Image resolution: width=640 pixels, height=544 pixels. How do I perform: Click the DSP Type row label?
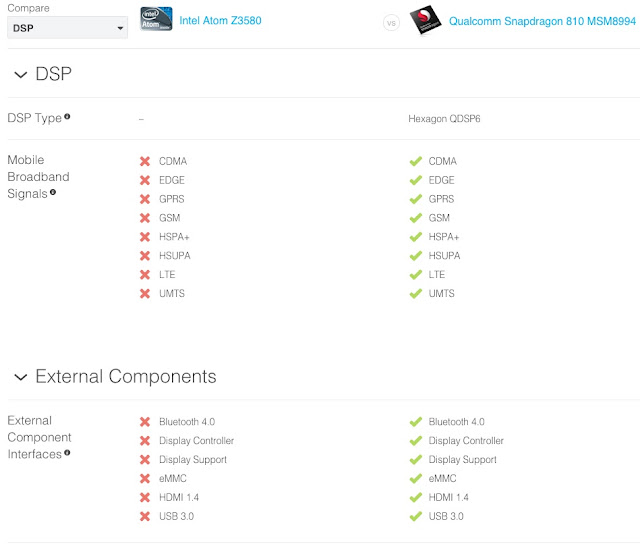click(x=35, y=118)
